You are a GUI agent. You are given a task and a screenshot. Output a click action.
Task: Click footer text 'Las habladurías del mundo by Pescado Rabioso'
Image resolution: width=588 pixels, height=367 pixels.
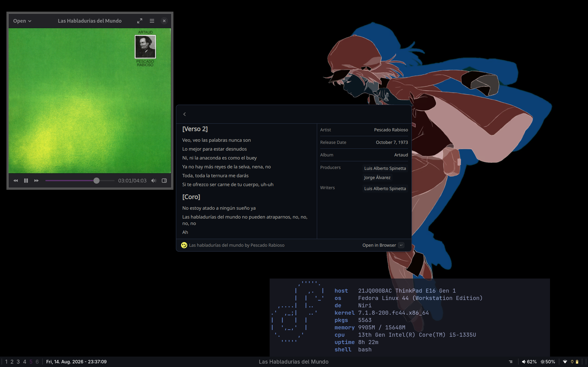237,245
